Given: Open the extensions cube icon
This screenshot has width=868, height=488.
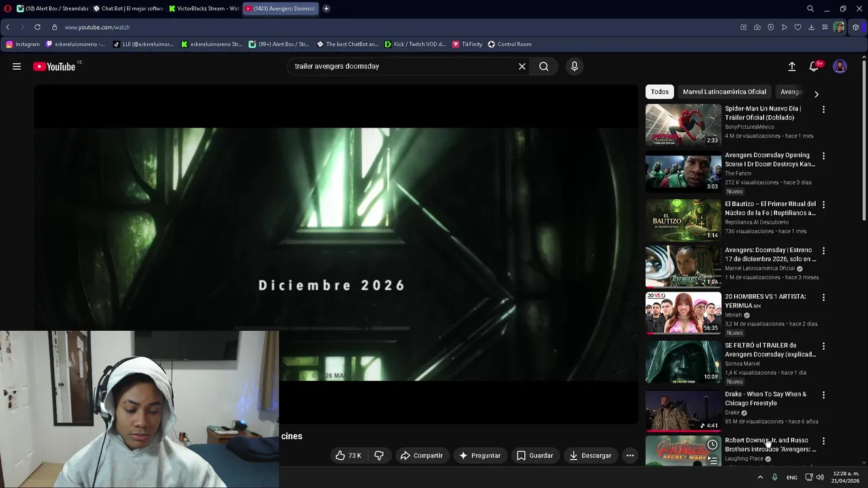Looking at the screenshot, I should (856, 27).
